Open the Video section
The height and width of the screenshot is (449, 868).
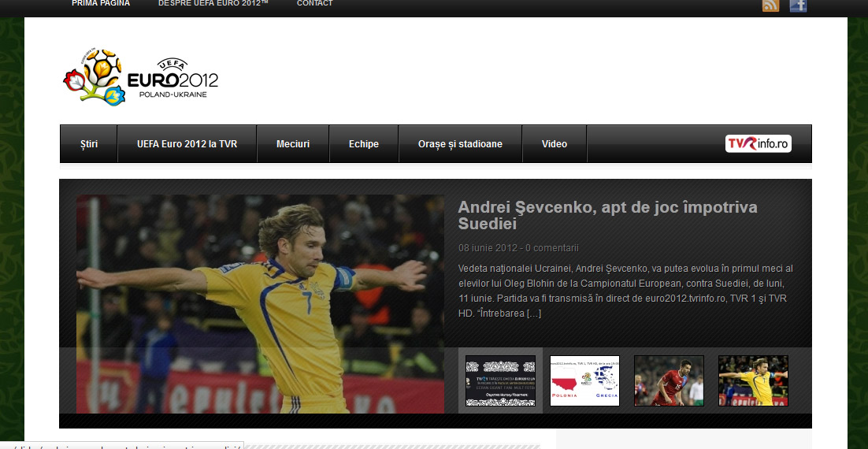tap(555, 144)
